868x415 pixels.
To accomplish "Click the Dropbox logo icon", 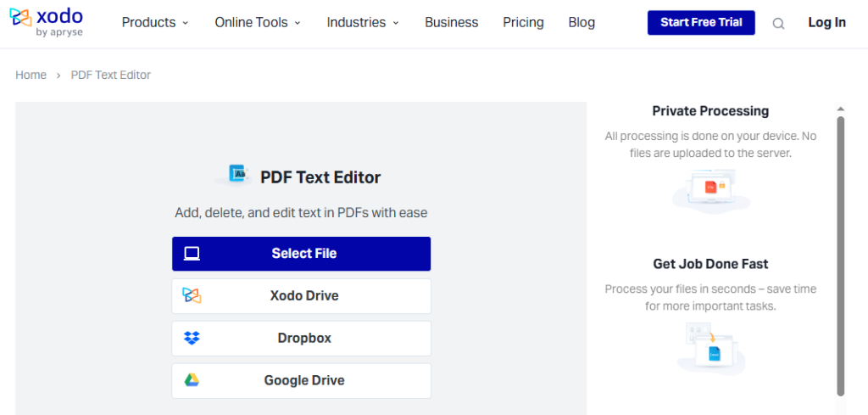I will 192,338.
